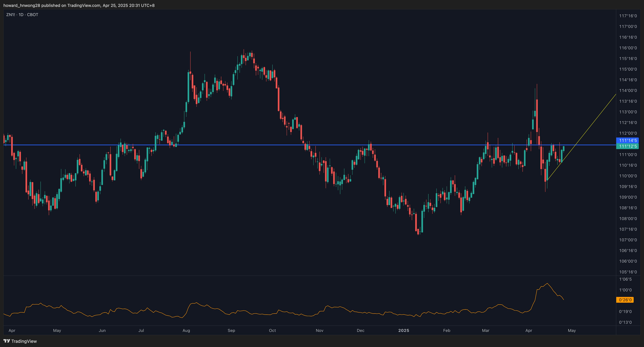The height and width of the screenshot is (347, 644).
Task: Click the Aug label on time axis
Action: 186,331
